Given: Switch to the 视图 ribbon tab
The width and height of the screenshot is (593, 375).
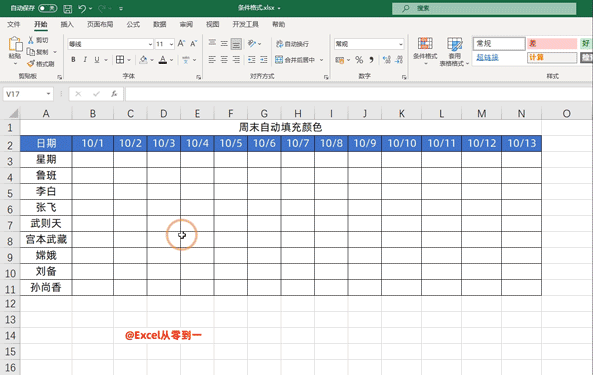Looking at the screenshot, I should click(213, 24).
